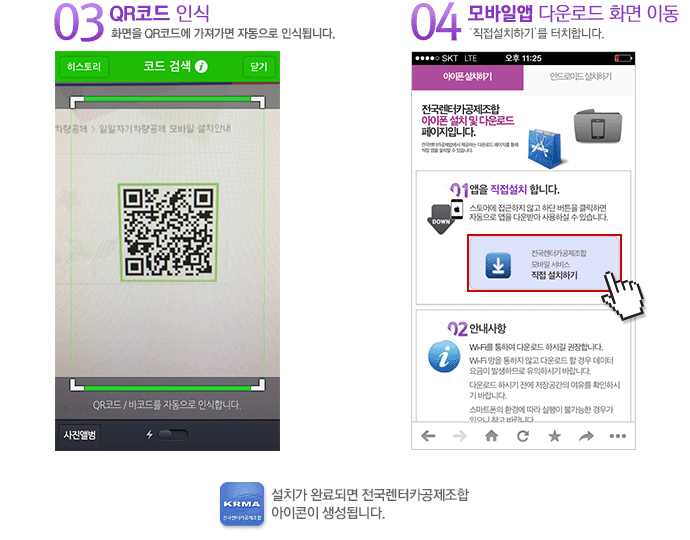Reload page with refresh icon
This screenshot has height=540, width=690.
click(x=523, y=436)
